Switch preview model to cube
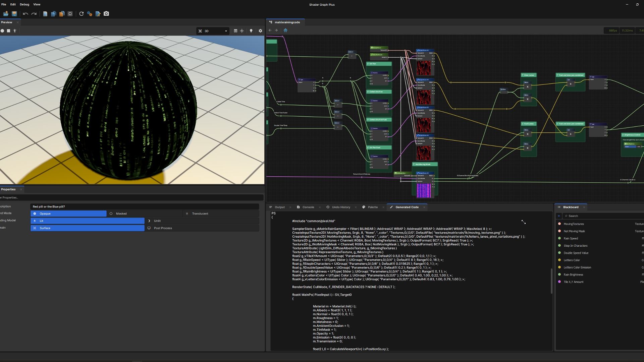The height and width of the screenshot is (362, 644). click(9, 31)
